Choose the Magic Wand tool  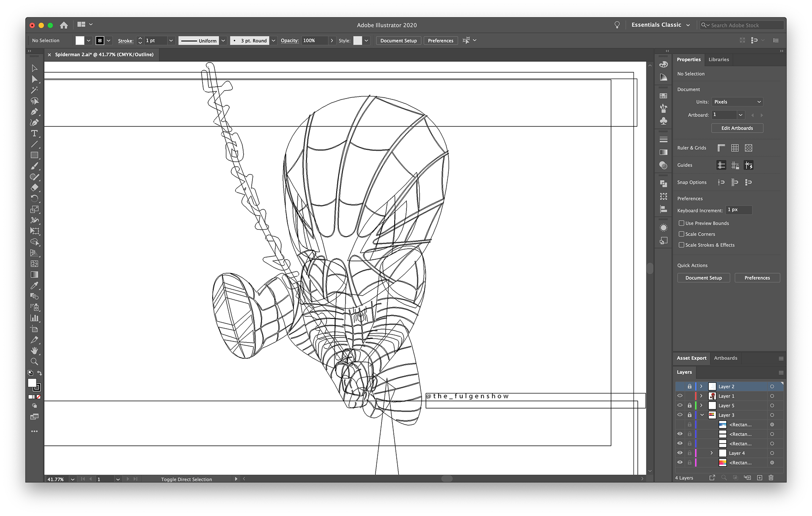[x=34, y=90]
